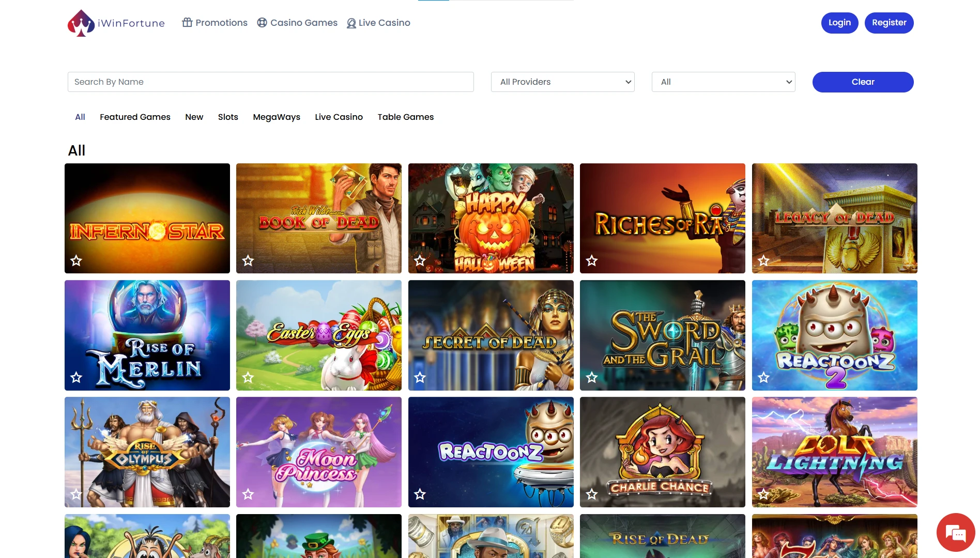Viewport: 980px width, 558px height.
Task: Open the Rise of Olympus tile
Action: (x=147, y=452)
